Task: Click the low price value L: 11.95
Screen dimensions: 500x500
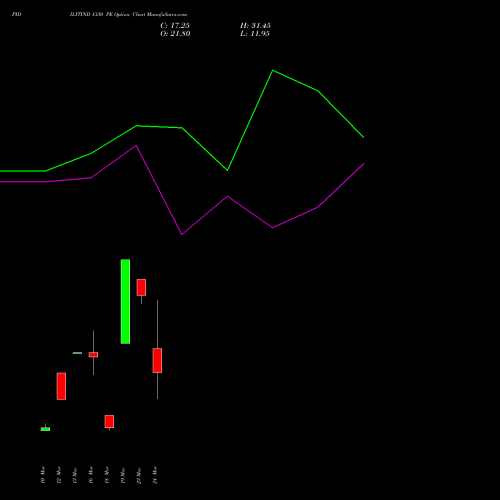Action: [255, 34]
